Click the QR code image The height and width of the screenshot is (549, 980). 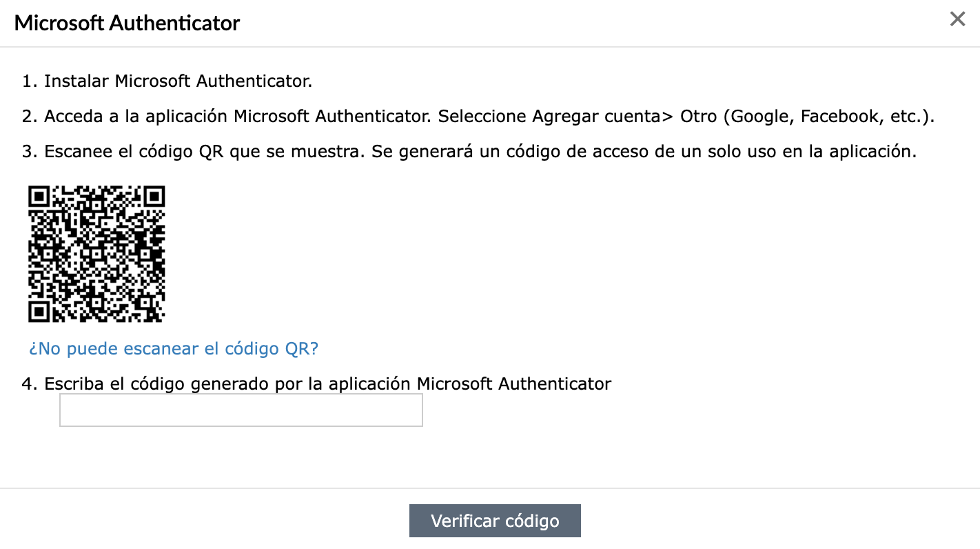(96, 254)
